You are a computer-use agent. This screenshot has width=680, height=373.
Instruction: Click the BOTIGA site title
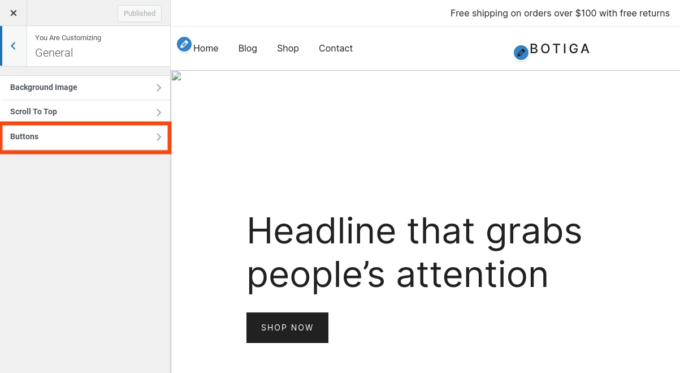coord(560,49)
